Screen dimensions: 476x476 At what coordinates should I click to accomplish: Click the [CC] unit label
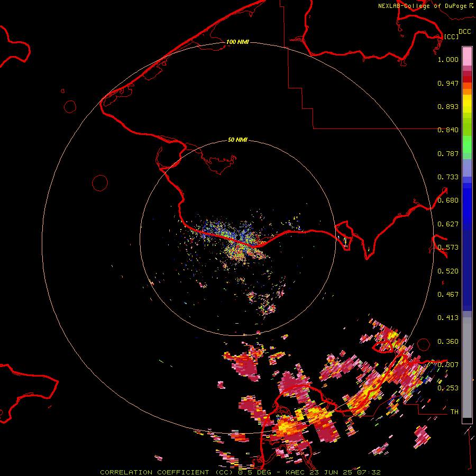click(x=451, y=36)
